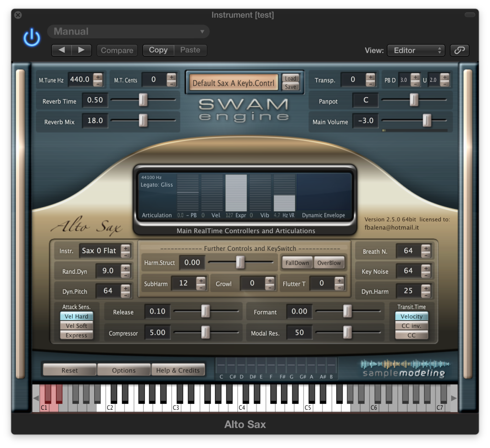Increase Breath N. with plus button
This screenshot has height=448, width=490.
pyautogui.click(x=426, y=247)
